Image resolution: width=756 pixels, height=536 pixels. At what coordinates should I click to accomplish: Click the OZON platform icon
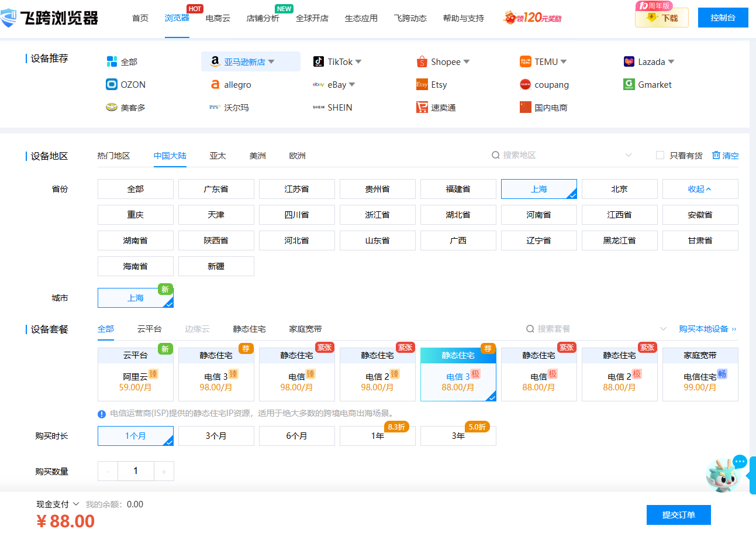pos(112,84)
